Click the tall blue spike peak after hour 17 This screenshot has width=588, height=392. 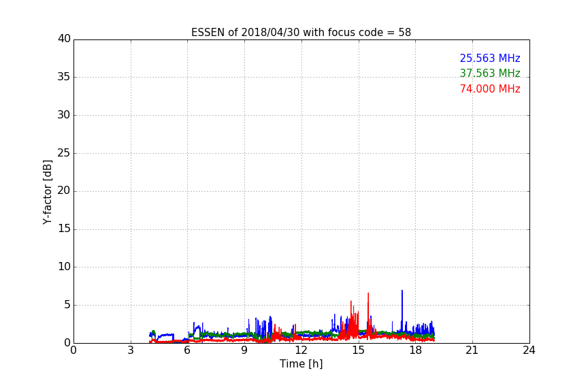coord(402,291)
